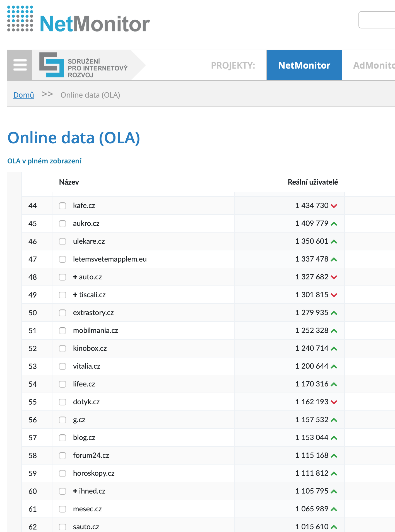Click the search input field
The image size is (395, 532).
[x=377, y=20]
